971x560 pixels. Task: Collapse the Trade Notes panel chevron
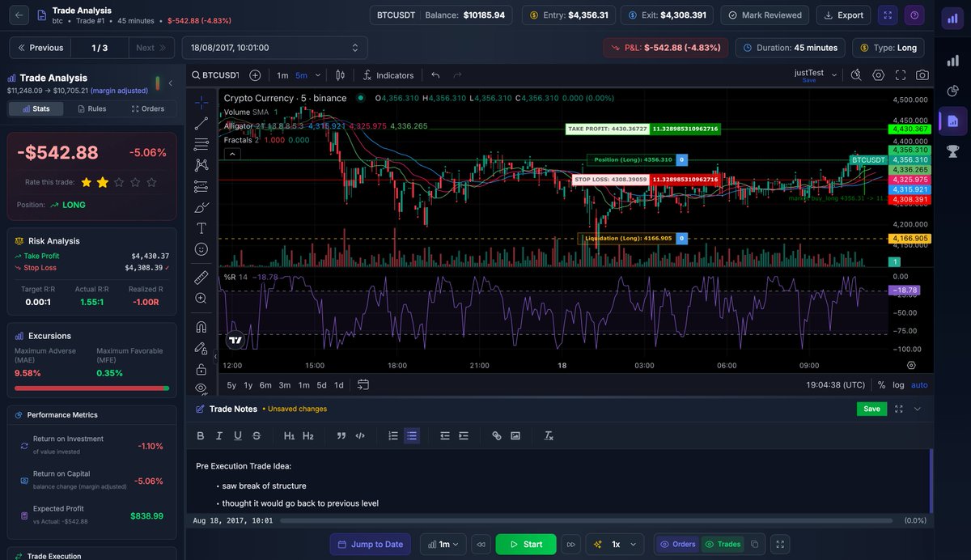pyautogui.click(x=918, y=409)
